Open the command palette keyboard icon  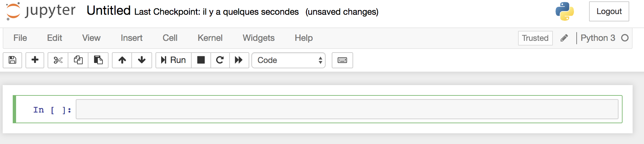point(342,60)
